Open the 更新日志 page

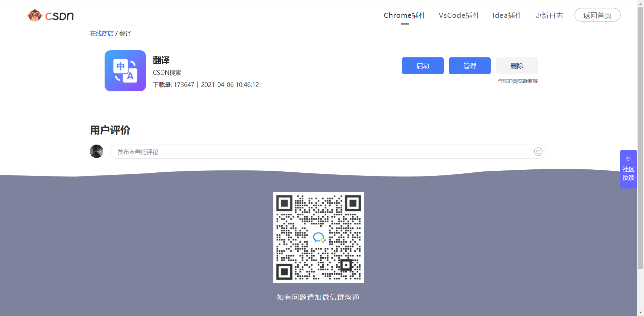coord(549,15)
